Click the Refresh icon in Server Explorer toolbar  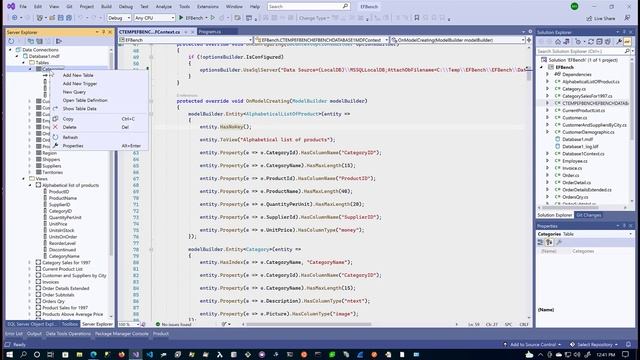pyautogui.click(x=11, y=41)
